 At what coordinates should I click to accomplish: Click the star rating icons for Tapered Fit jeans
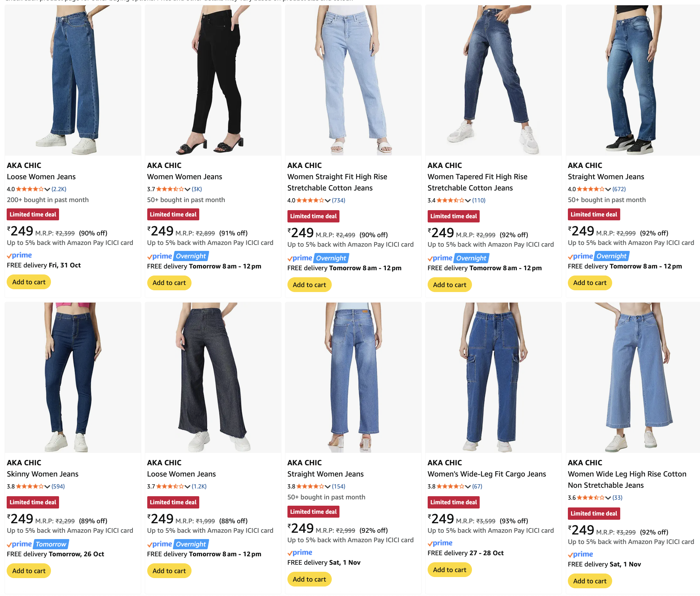(x=450, y=200)
